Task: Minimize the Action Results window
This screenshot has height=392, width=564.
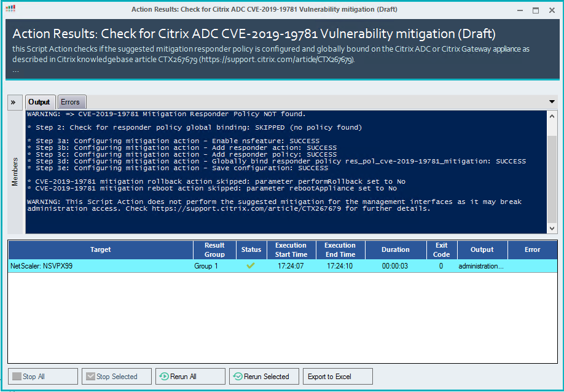Action: pyautogui.click(x=520, y=10)
